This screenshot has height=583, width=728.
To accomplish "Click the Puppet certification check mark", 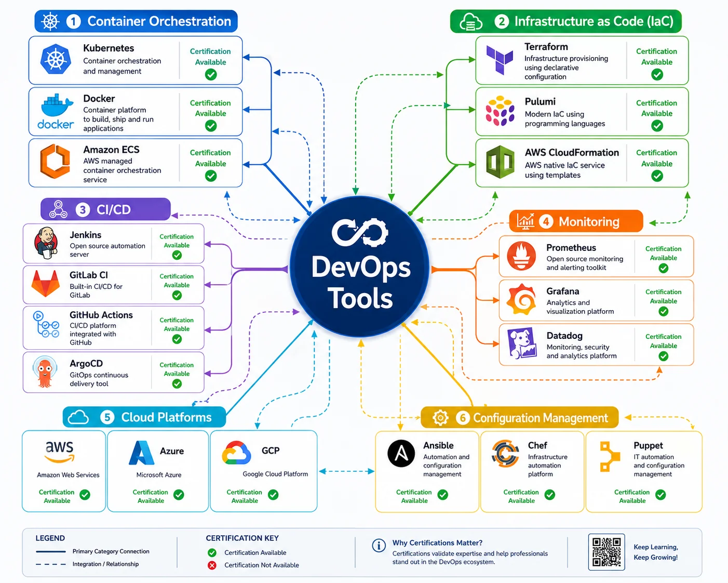I will [660, 495].
